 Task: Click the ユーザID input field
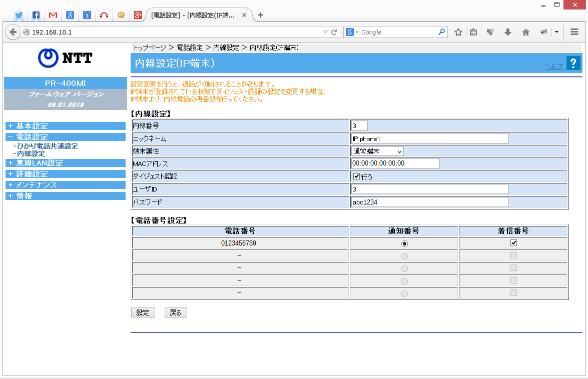[x=430, y=189]
